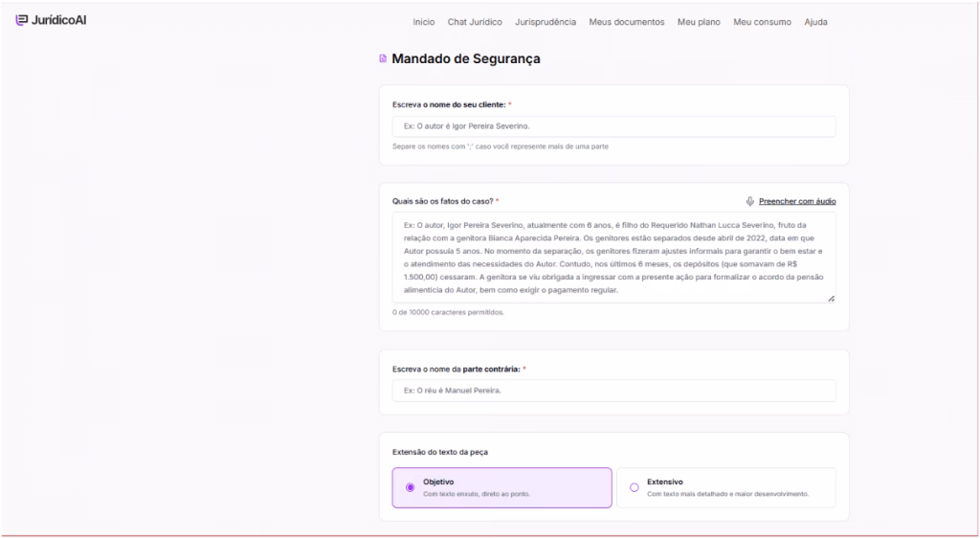Click the case facts textarea
The width and height of the screenshot is (980, 538).
(613, 258)
